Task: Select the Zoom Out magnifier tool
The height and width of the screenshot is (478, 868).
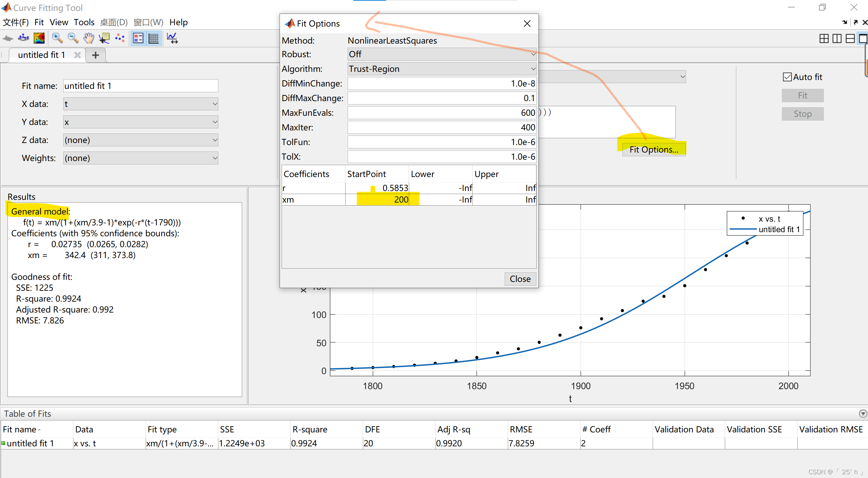Action: point(73,38)
